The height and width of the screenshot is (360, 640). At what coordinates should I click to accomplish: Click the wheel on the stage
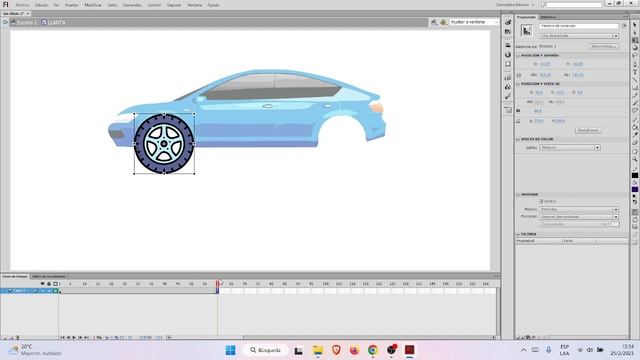pos(164,144)
